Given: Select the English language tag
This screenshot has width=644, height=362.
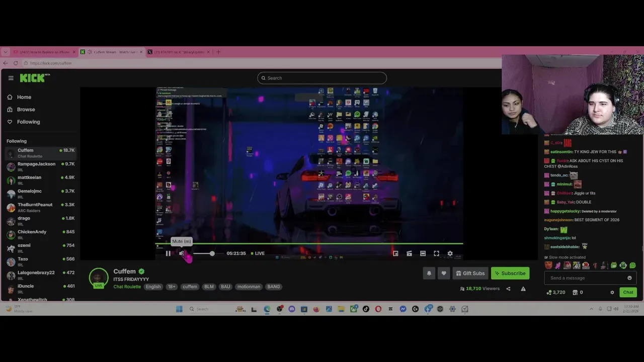Looking at the screenshot, I should [x=153, y=287].
